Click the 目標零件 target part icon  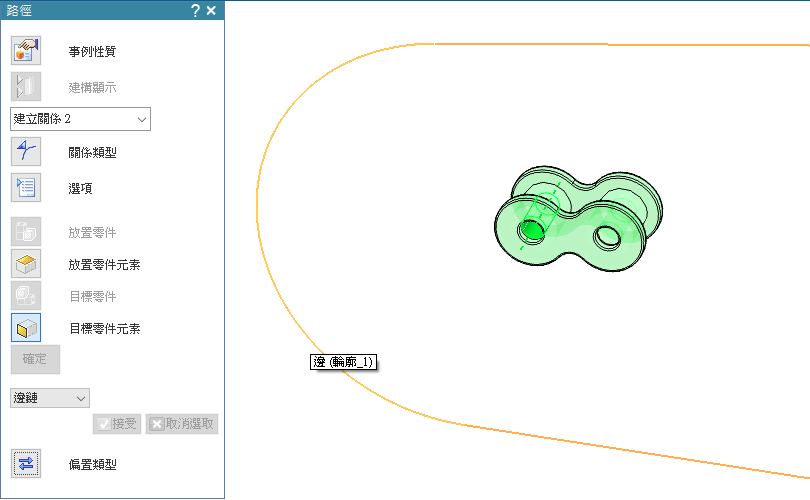(26, 295)
